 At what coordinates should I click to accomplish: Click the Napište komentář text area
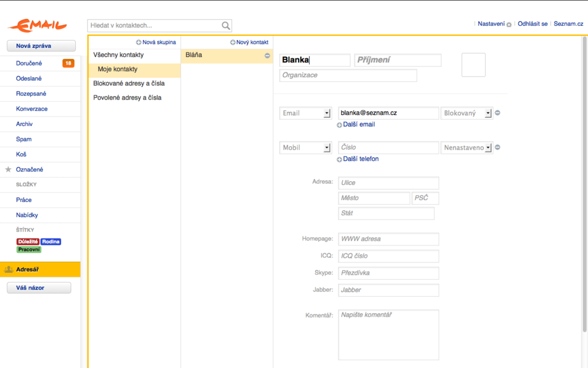coord(389,335)
